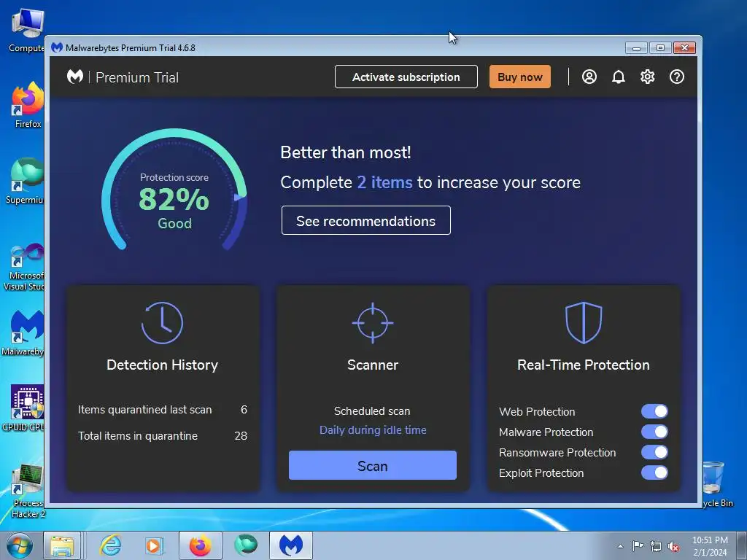Start a scan with Scan button

click(373, 465)
